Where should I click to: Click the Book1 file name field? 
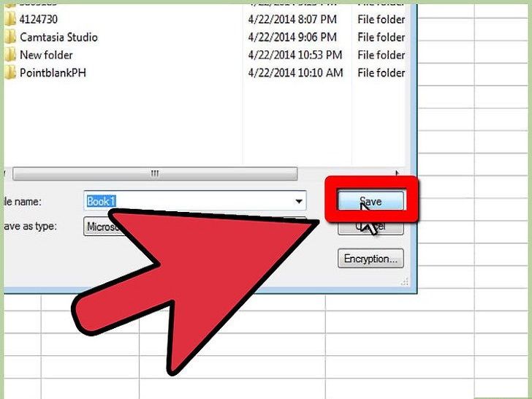coord(194,201)
